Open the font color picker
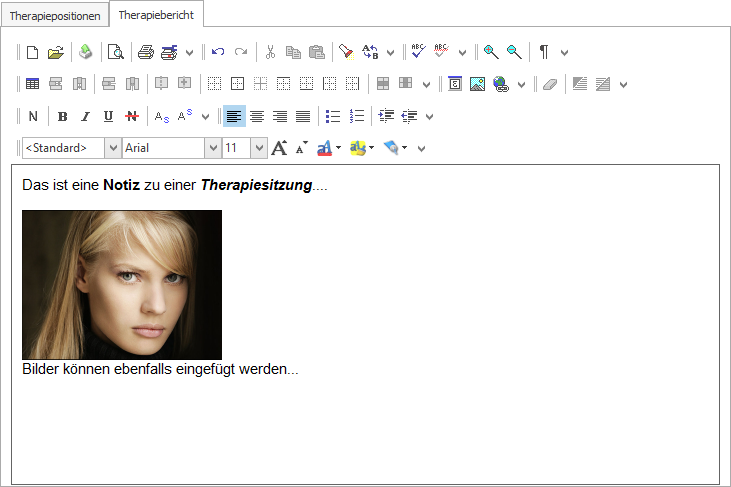The width and height of the screenshot is (731, 487). [329, 148]
